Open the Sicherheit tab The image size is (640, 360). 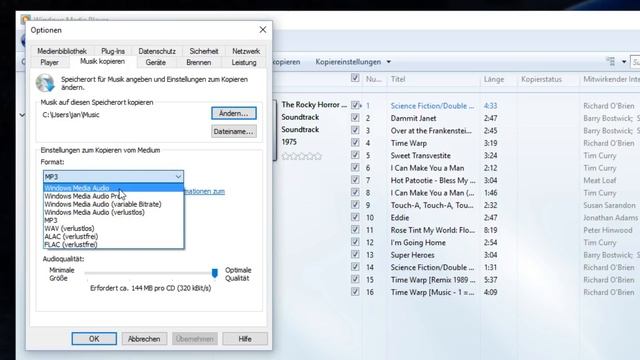[204, 51]
